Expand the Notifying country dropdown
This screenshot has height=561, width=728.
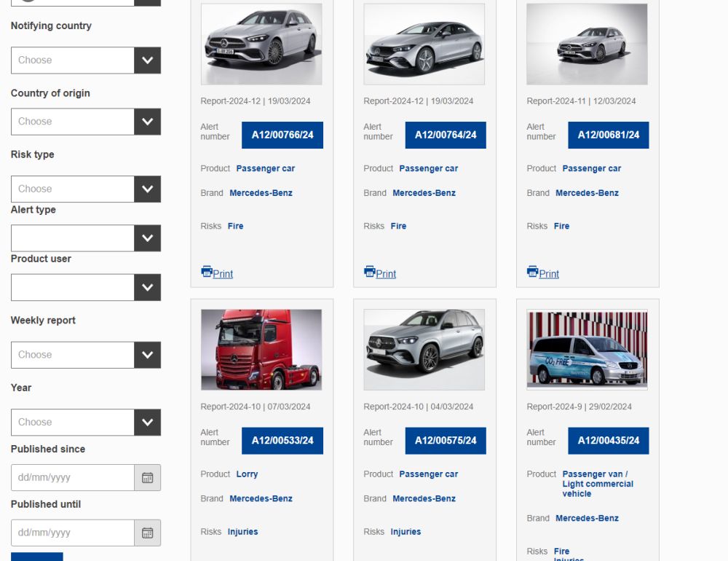tap(147, 60)
